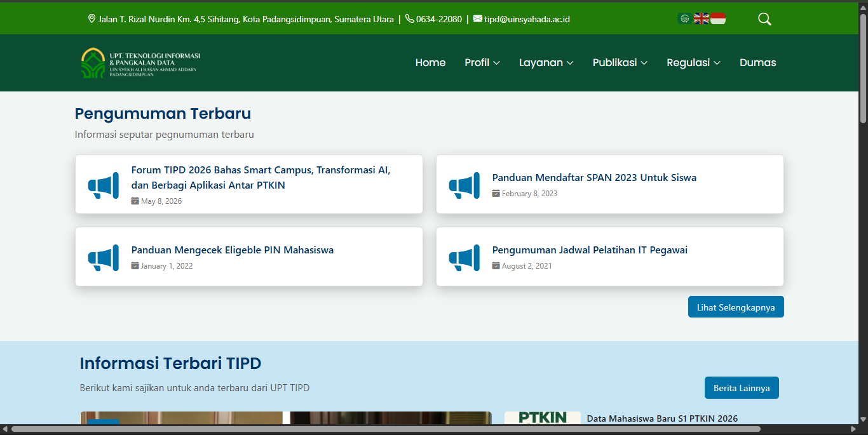Click the January 1, 2022 date text
Screen dimensions: 868x435
click(166, 266)
